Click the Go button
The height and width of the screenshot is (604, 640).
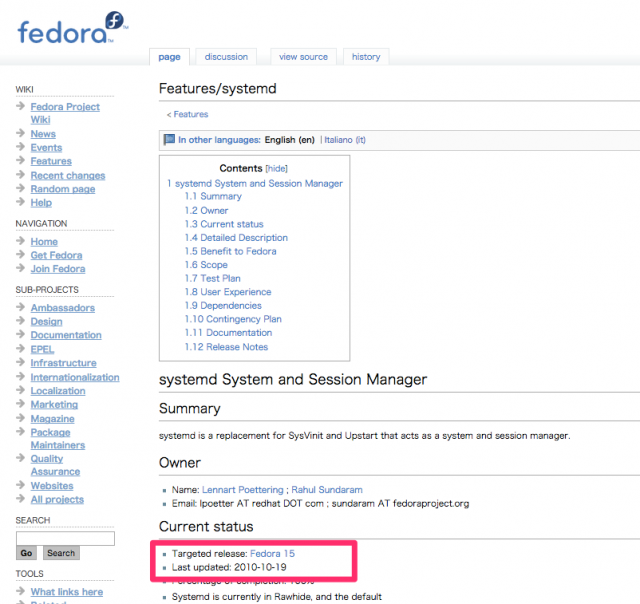pos(27,553)
